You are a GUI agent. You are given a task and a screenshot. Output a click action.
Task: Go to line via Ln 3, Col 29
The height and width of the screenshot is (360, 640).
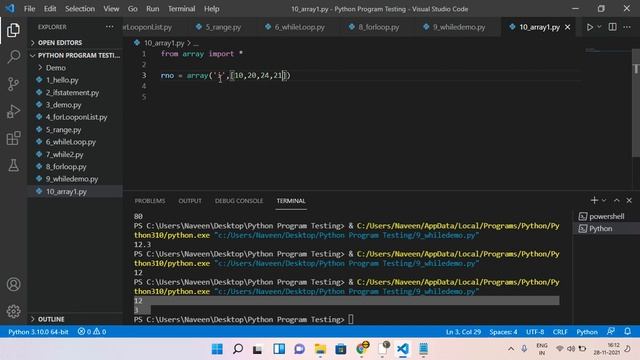click(463, 332)
